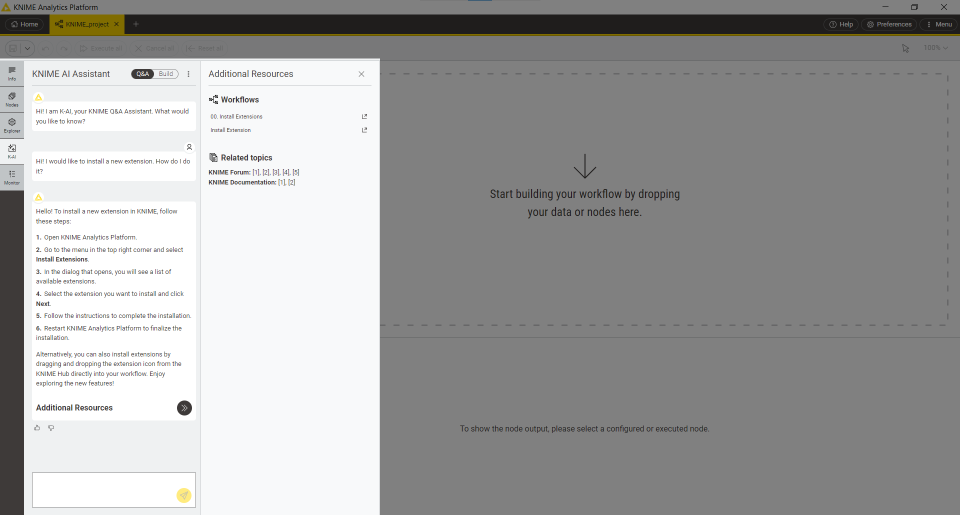Screen dimensions: 960x515
Task: Open the Explorer sidebar panel
Action: click(x=12, y=125)
